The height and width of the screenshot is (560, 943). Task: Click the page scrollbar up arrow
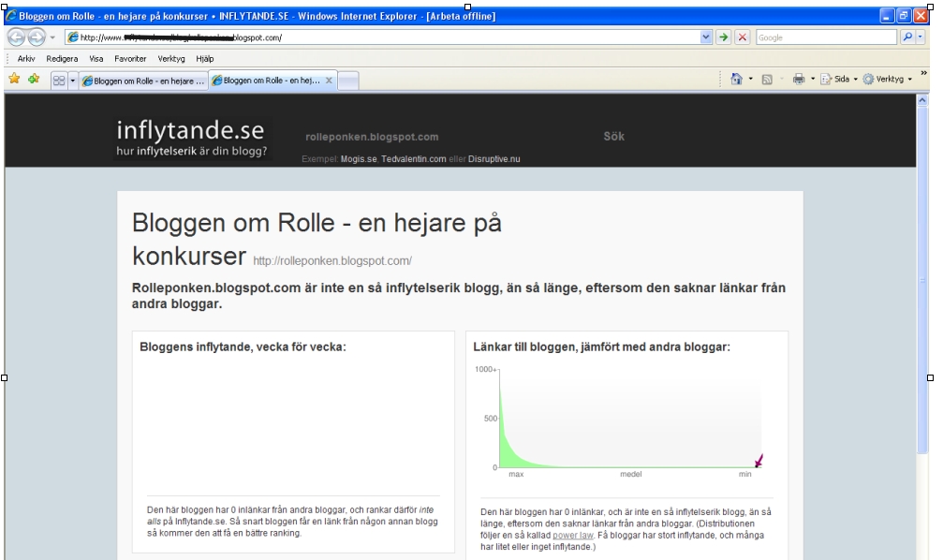pyautogui.click(x=922, y=100)
